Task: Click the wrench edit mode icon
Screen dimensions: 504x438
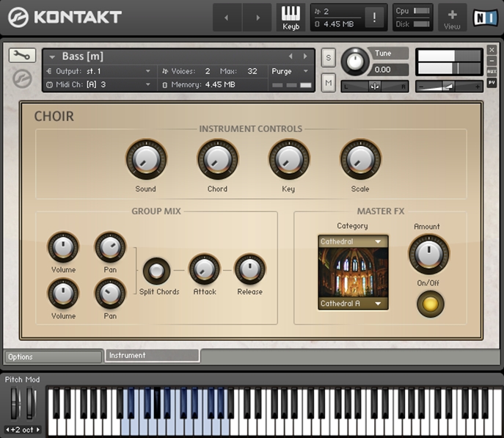Action: tap(22, 56)
